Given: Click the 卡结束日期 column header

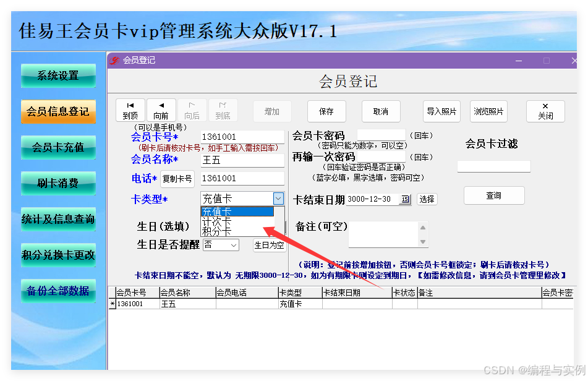Looking at the screenshot, I should click(357, 293).
